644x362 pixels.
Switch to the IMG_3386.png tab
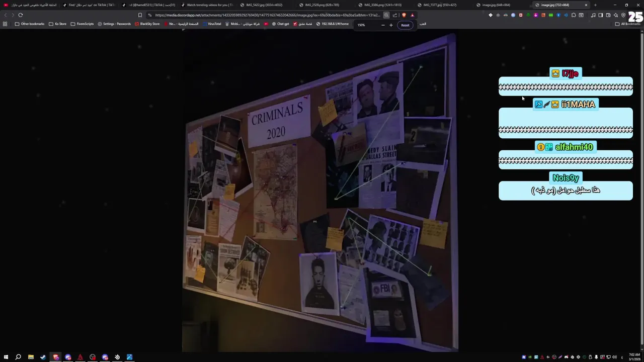coord(382,5)
